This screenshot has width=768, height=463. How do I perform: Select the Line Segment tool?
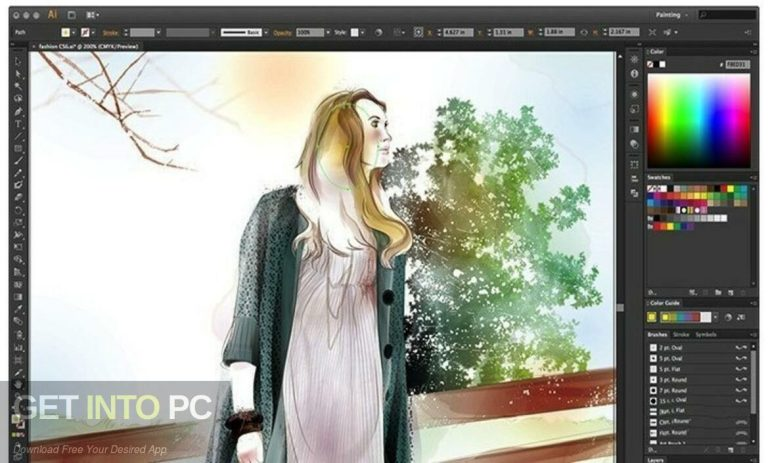coord(19,136)
